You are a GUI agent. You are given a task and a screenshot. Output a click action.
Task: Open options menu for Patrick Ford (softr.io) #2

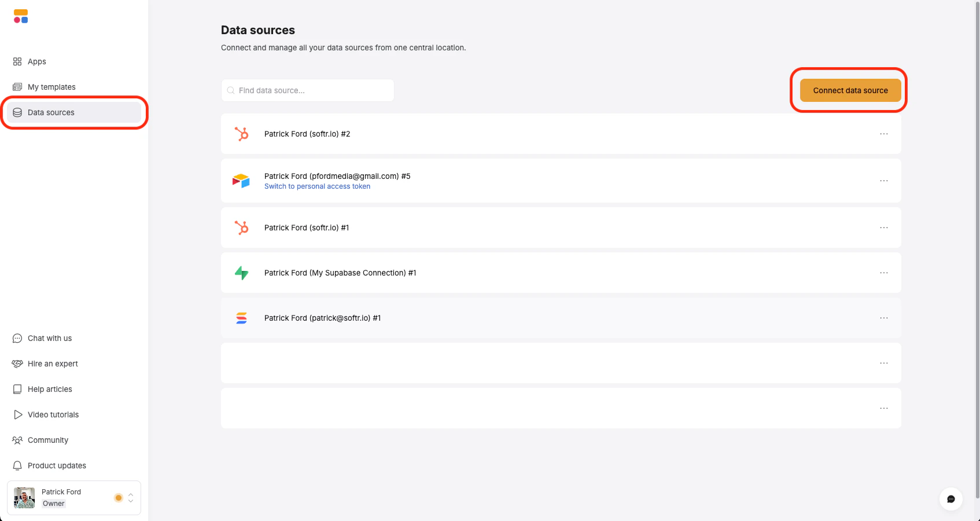(x=884, y=134)
